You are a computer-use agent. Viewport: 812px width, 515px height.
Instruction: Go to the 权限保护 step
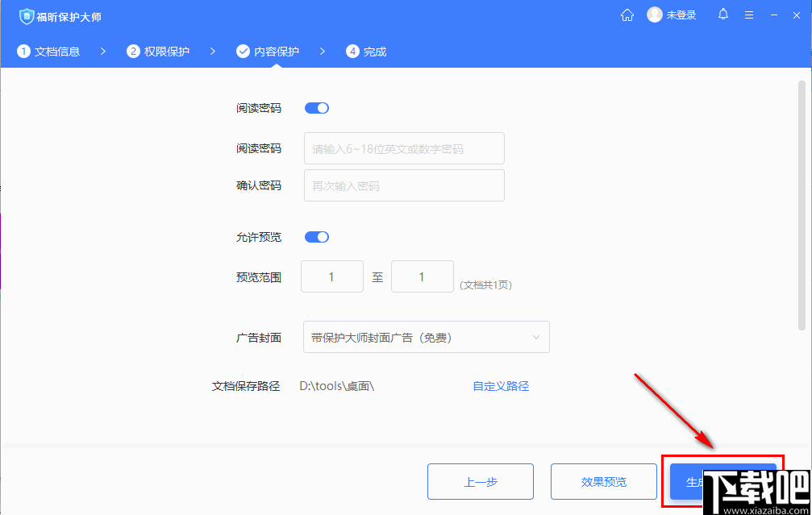click(x=158, y=51)
